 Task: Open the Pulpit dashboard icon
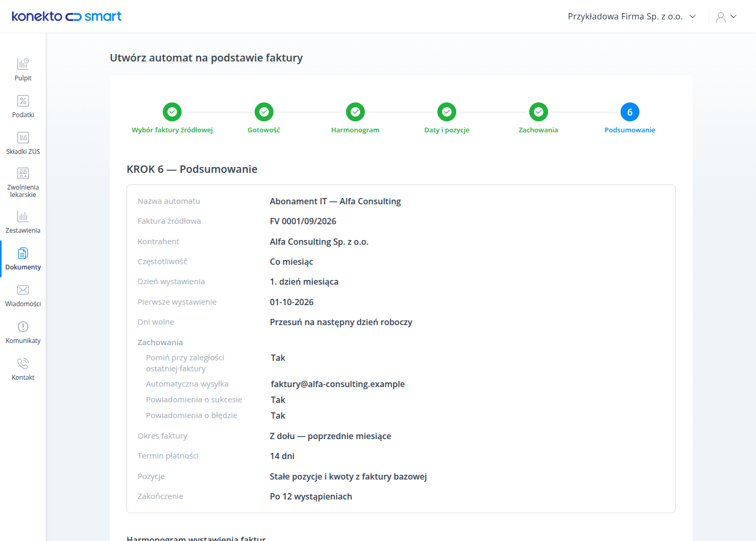click(x=23, y=64)
